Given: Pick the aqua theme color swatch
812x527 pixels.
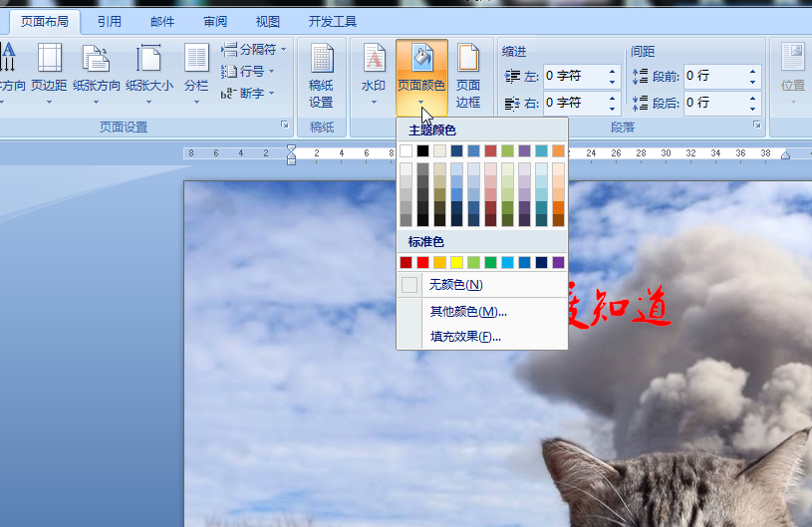Looking at the screenshot, I should click(x=541, y=150).
